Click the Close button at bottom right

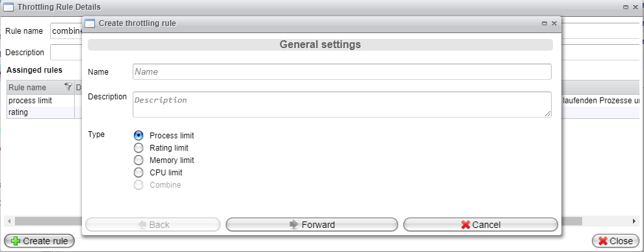615,241
